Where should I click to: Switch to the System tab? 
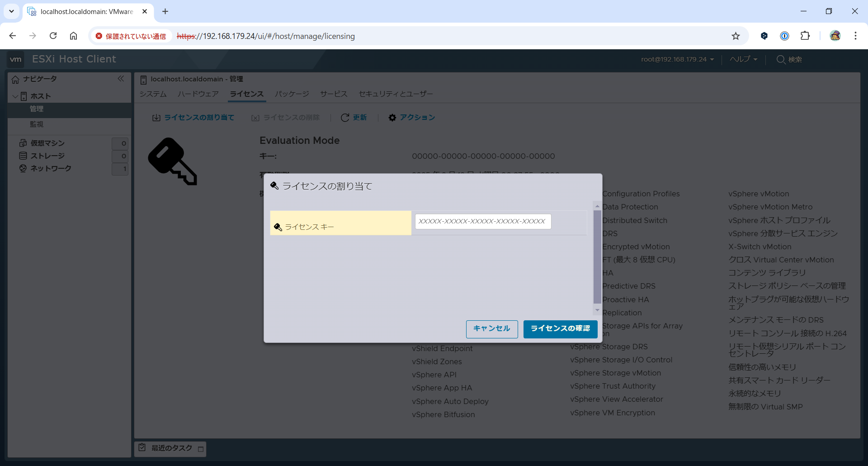pyautogui.click(x=153, y=94)
